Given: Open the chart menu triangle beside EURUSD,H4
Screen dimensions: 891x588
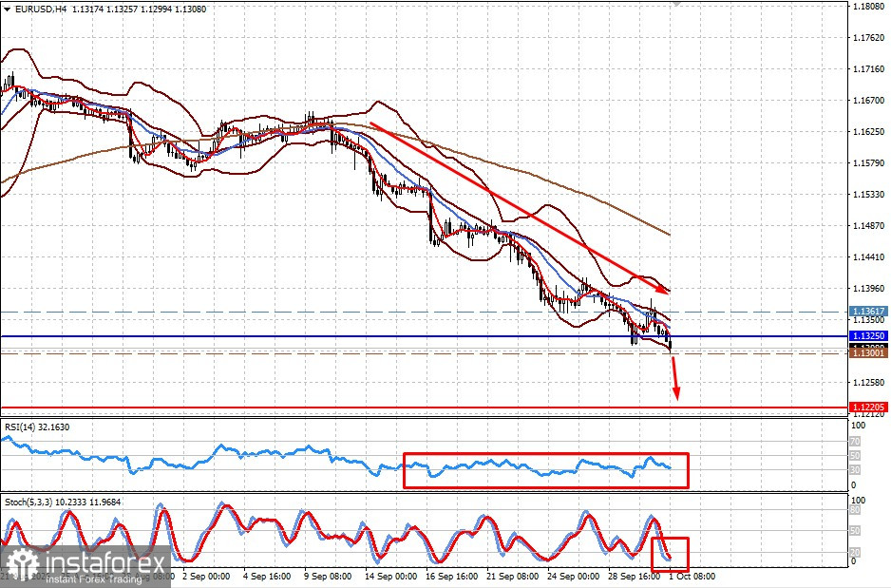Looking at the screenshot, I should (x=7, y=9).
